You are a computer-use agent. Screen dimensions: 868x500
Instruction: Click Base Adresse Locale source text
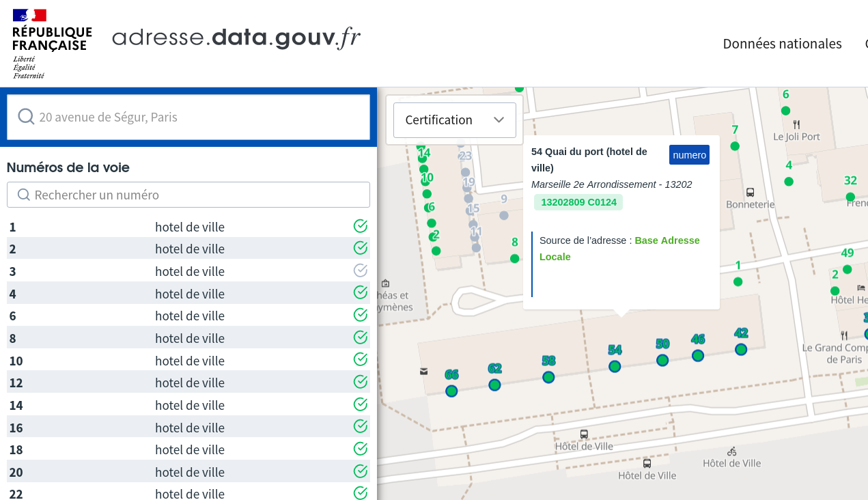point(619,249)
